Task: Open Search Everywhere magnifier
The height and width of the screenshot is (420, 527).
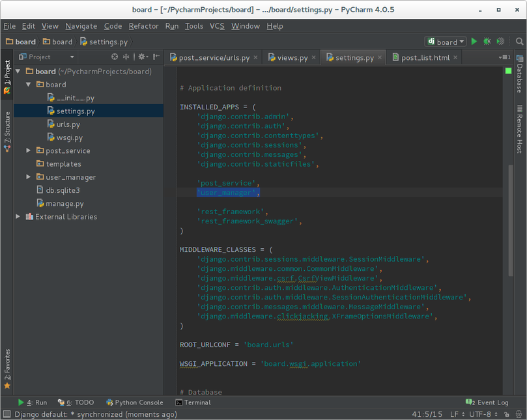Action: [519, 41]
